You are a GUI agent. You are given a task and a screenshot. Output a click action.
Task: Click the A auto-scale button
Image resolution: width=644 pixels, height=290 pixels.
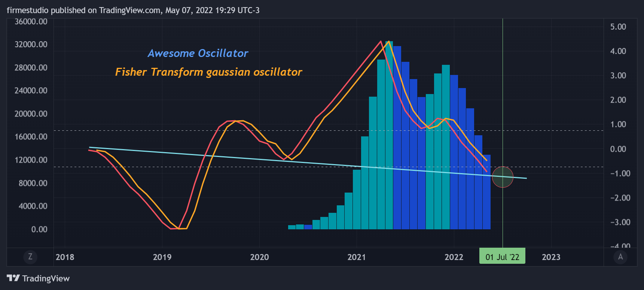coord(620,257)
